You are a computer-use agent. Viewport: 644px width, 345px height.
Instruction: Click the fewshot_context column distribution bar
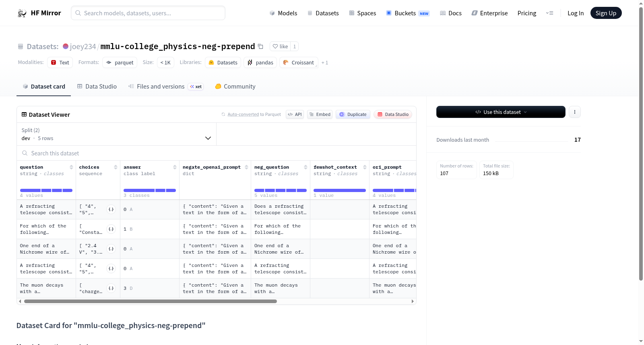point(340,190)
